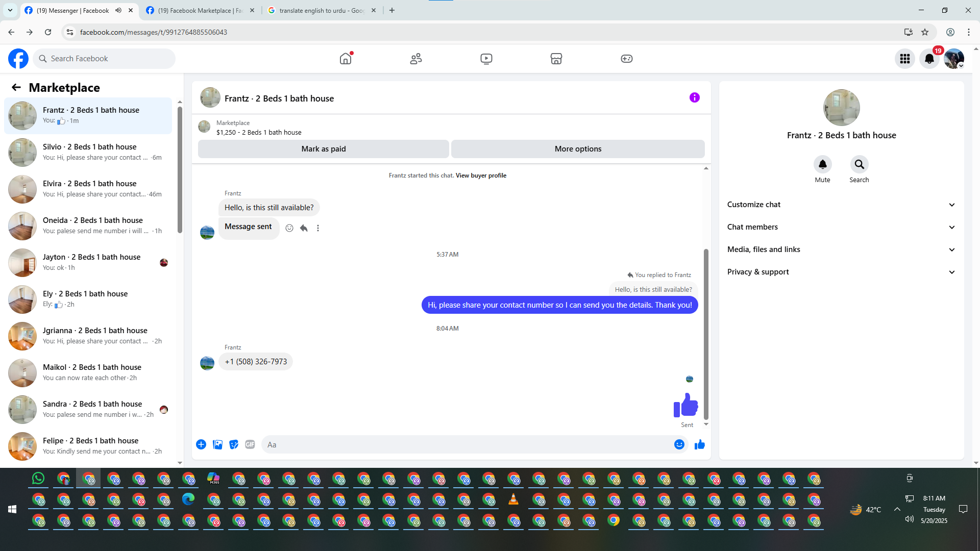Open the sticker chooser icon
The width and height of the screenshot is (980, 551).
tap(234, 444)
